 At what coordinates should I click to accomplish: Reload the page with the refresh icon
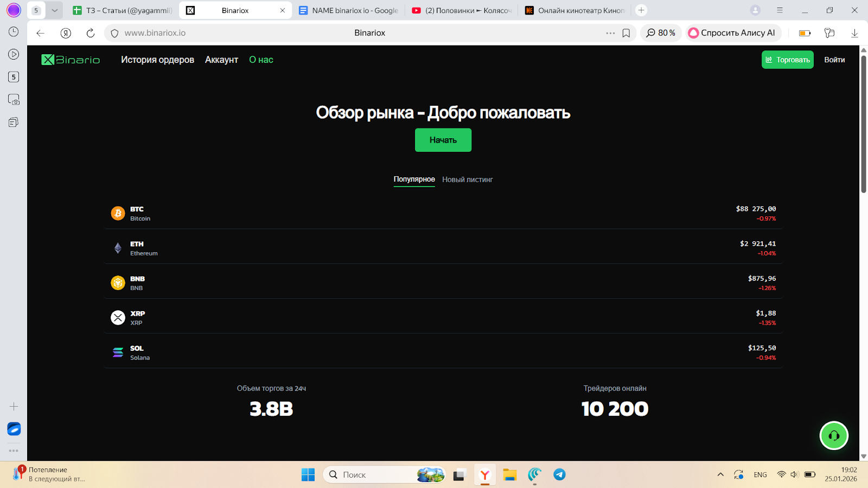click(x=91, y=33)
